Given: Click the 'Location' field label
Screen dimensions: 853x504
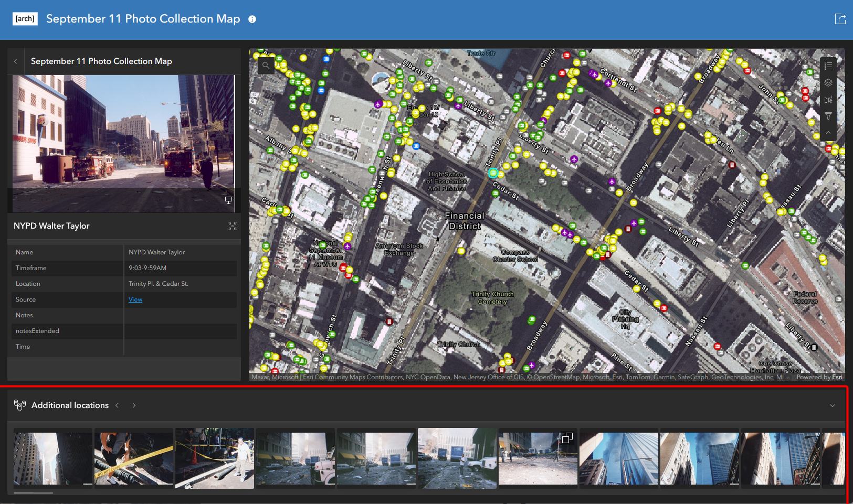Looking at the screenshot, I should pos(28,284).
